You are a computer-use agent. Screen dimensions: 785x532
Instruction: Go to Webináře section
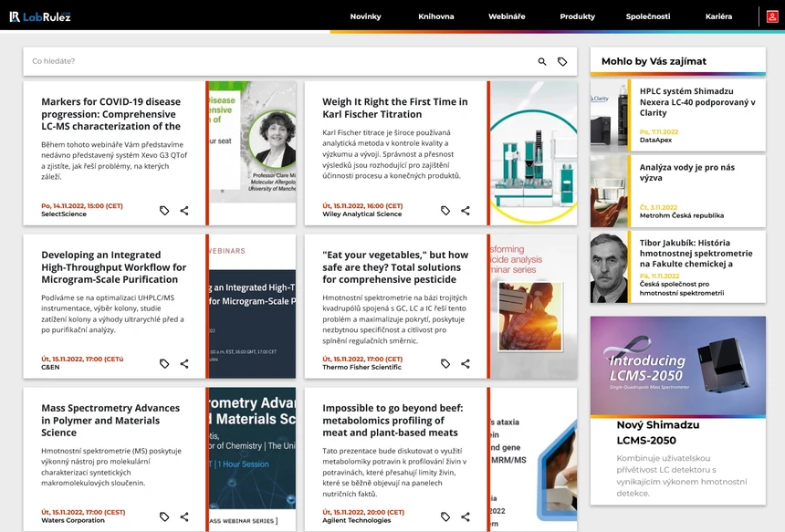pos(507,16)
